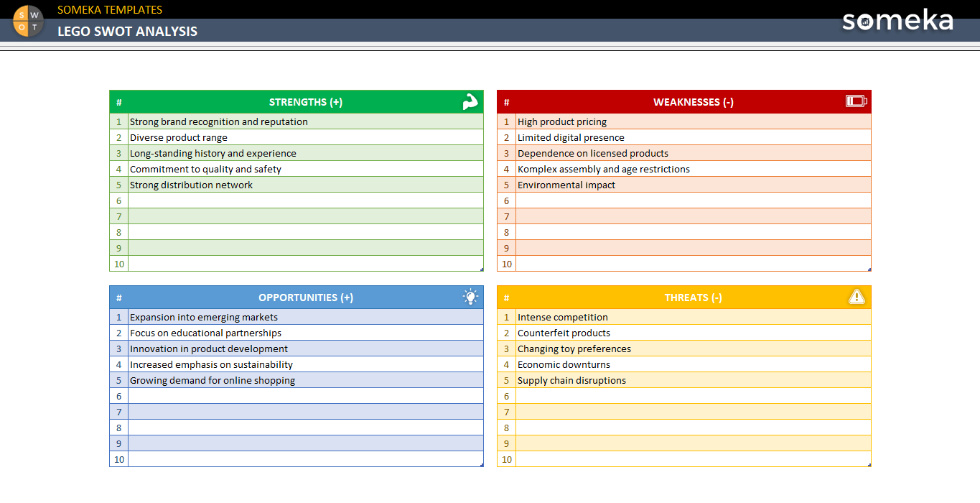This screenshot has height=503, width=980.
Task: Click Threats table resize handle corner
Action: (869, 465)
